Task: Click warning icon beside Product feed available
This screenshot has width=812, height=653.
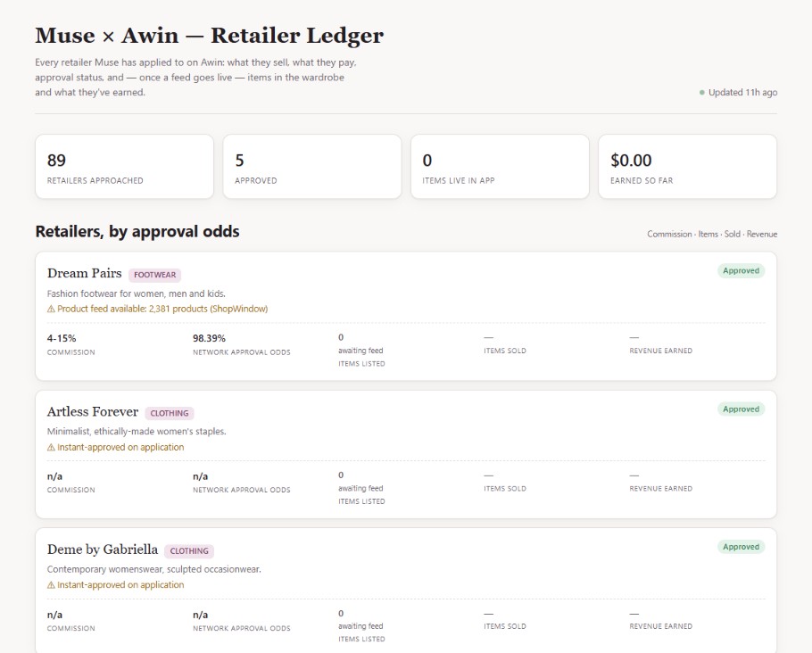Action: (51, 310)
